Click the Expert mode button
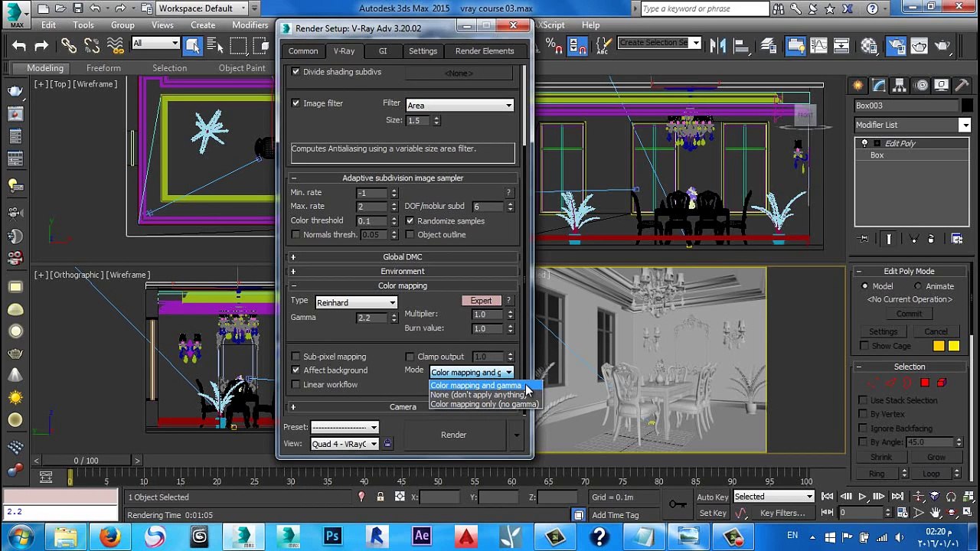Image resolution: width=980 pixels, height=551 pixels. click(x=482, y=301)
